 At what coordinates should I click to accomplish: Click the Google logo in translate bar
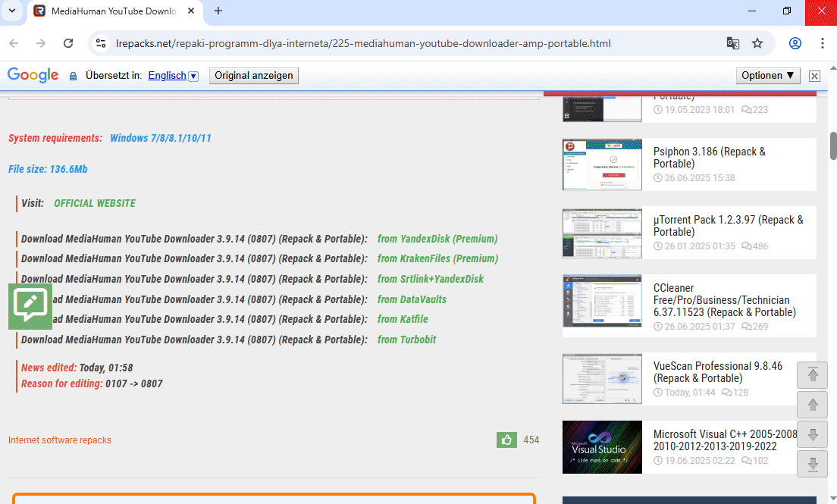[x=33, y=75]
